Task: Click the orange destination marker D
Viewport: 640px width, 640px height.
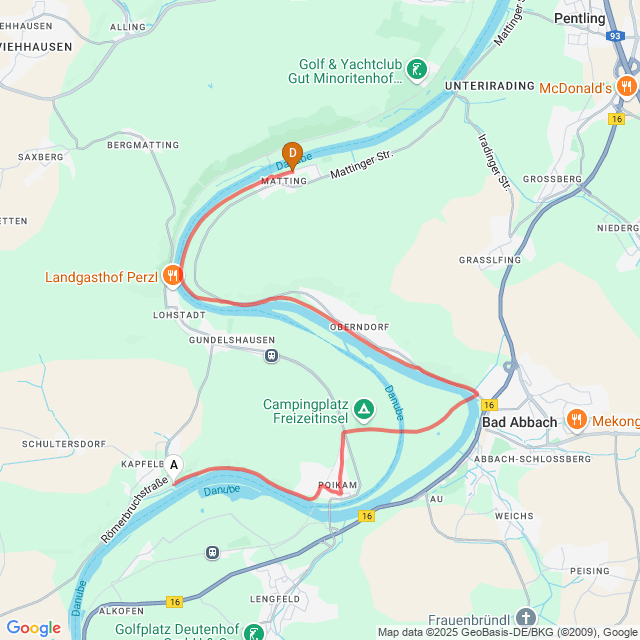Action: click(292, 156)
